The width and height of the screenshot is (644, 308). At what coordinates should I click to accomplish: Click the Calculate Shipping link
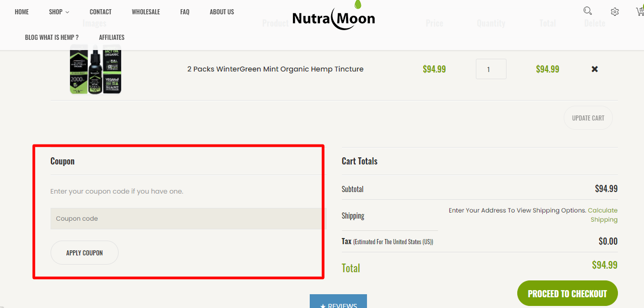click(x=603, y=215)
